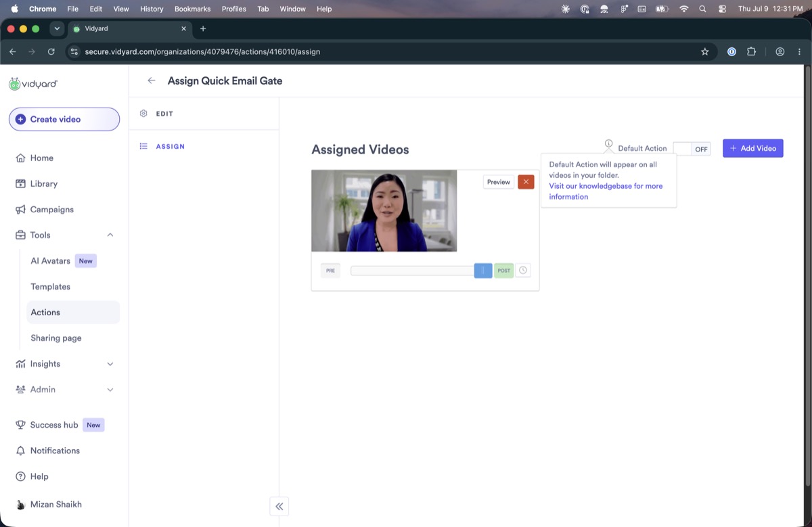Toggle the Default Action switch on
The width and height of the screenshot is (812, 527).
pyautogui.click(x=692, y=149)
